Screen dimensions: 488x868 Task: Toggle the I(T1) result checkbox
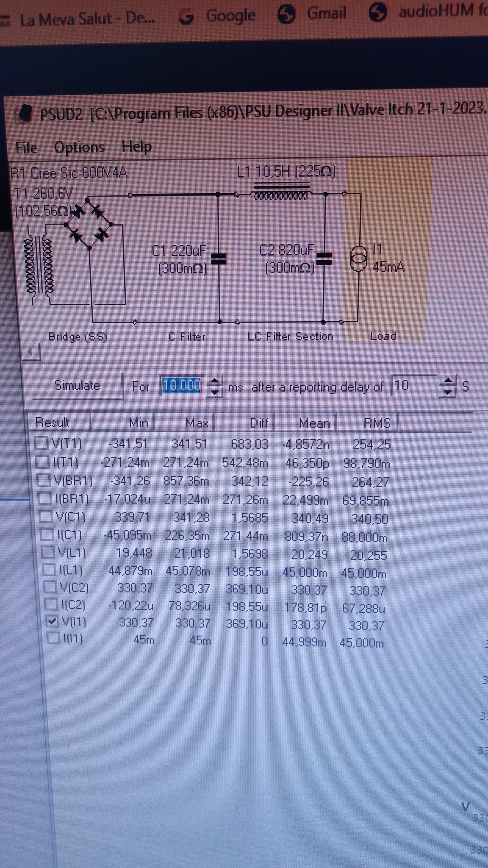pos(42,462)
